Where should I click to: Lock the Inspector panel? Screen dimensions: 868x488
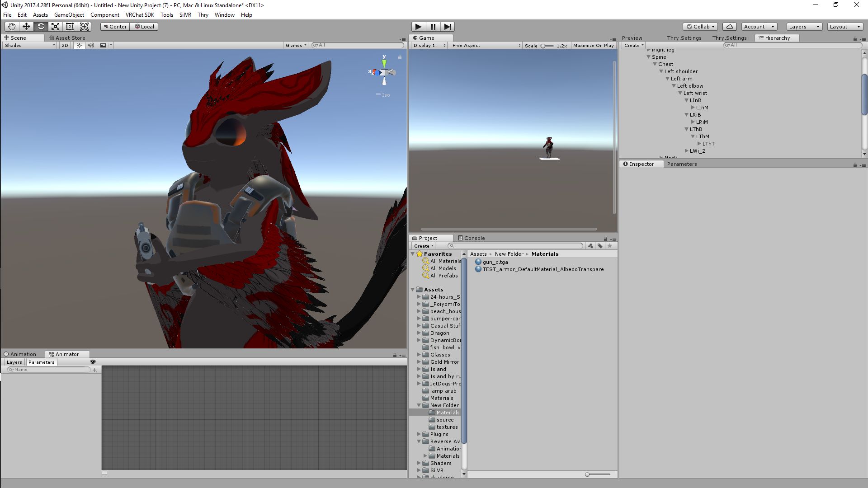click(855, 165)
